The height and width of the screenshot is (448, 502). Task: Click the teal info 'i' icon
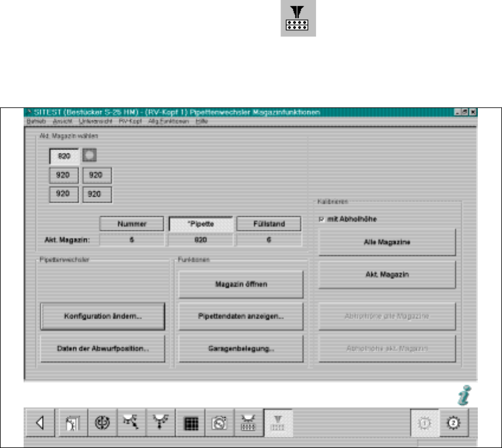click(465, 395)
